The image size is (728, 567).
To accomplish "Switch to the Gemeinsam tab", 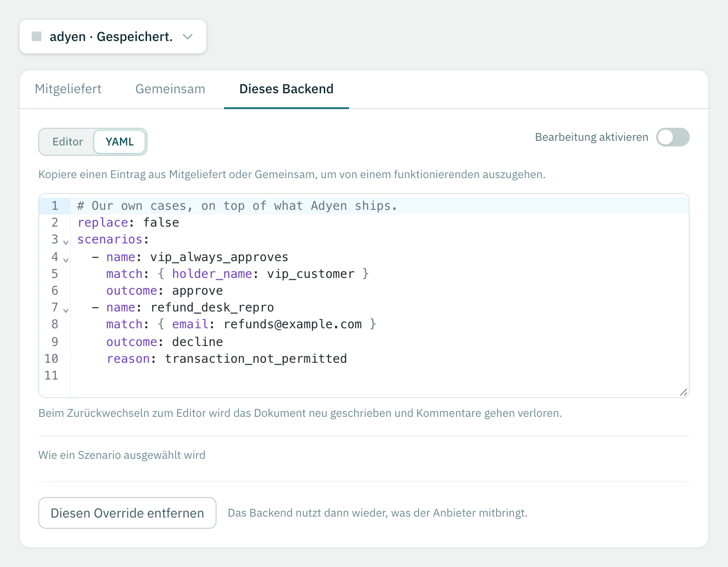I will [170, 89].
